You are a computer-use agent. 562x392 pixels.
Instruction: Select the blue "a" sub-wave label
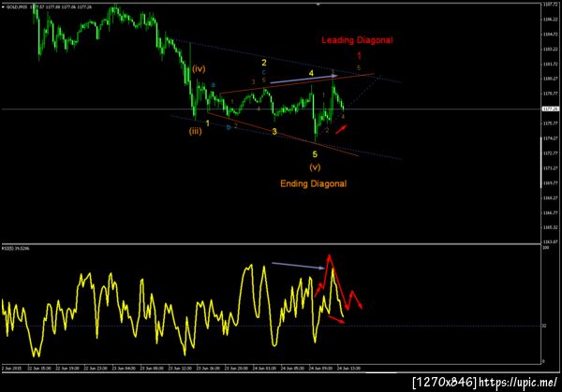coord(213,85)
